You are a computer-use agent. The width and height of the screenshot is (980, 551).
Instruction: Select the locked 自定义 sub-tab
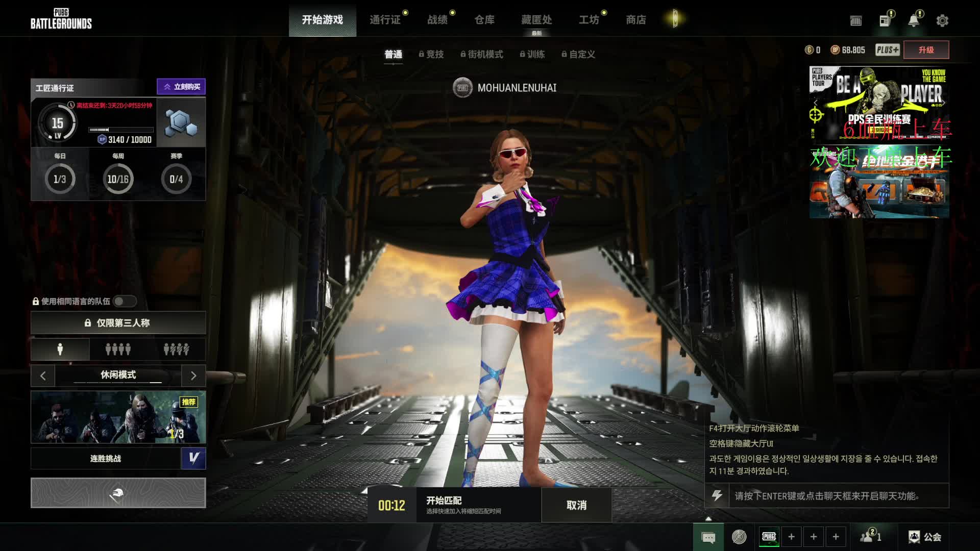[x=578, y=54]
